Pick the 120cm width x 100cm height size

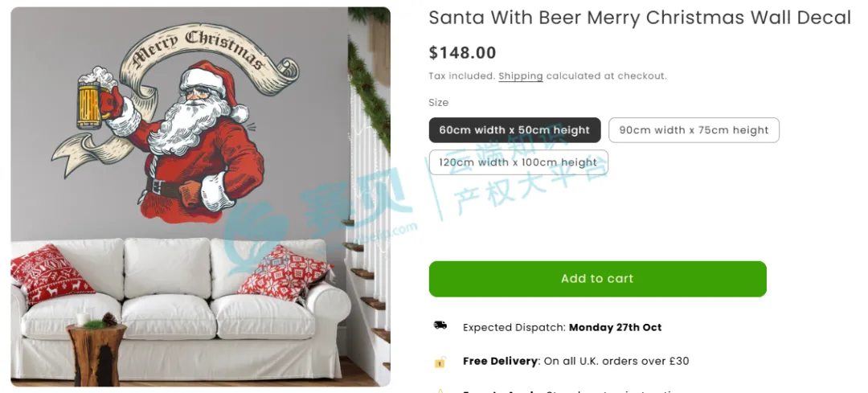(x=518, y=162)
